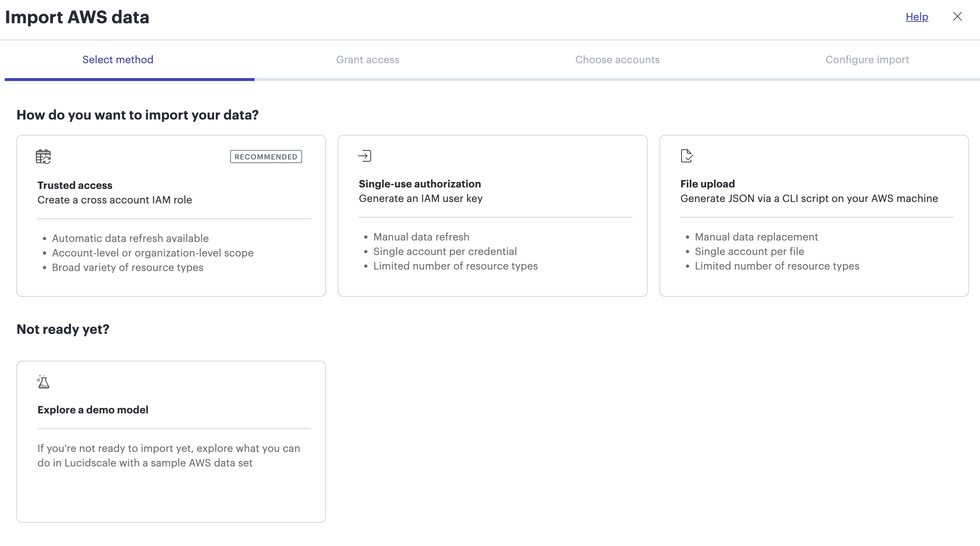980x546 pixels.
Task: Open the Configure import step
Action: pyautogui.click(x=867, y=59)
